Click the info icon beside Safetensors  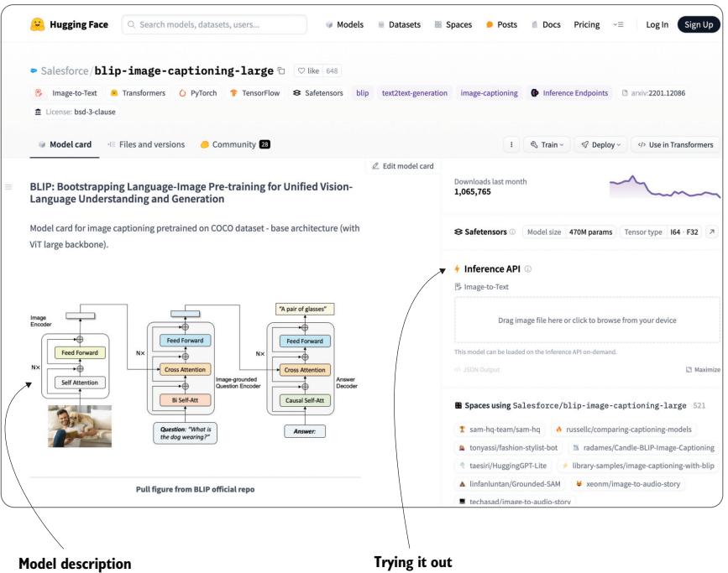point(511,232)
